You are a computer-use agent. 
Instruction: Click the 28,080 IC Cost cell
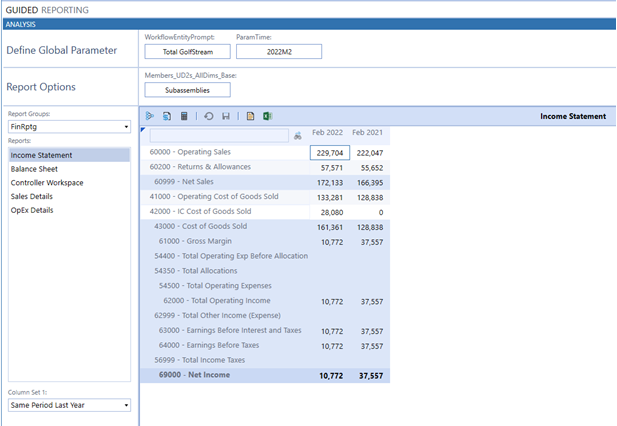tap(330, 212)
